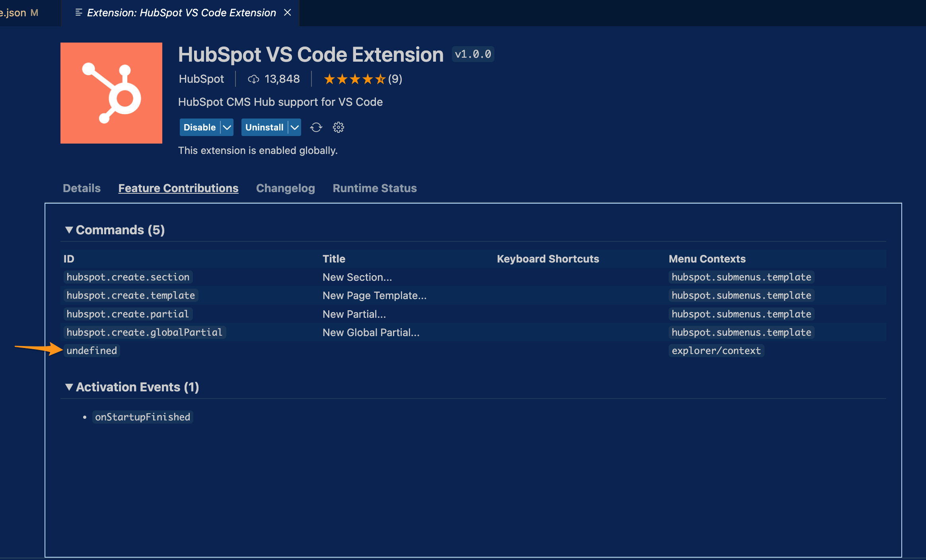Click the Disable button
The image size is (926, 560).
click(x=200, y=127)
